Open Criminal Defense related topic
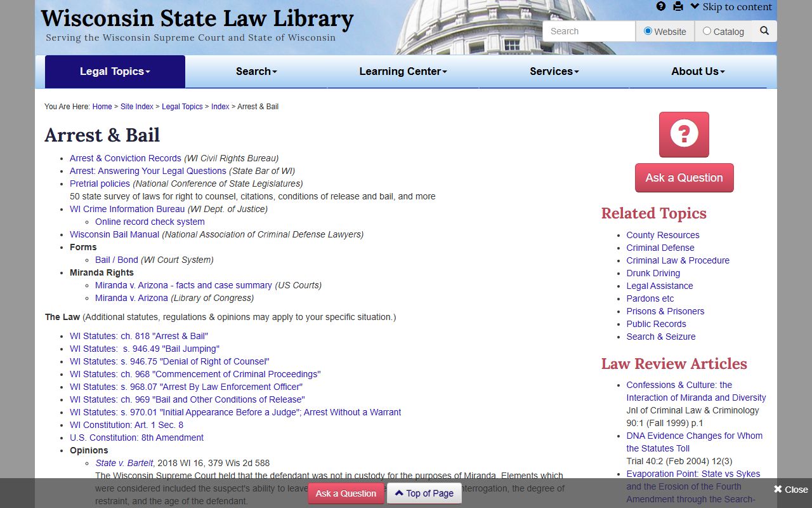 [660, 248]
